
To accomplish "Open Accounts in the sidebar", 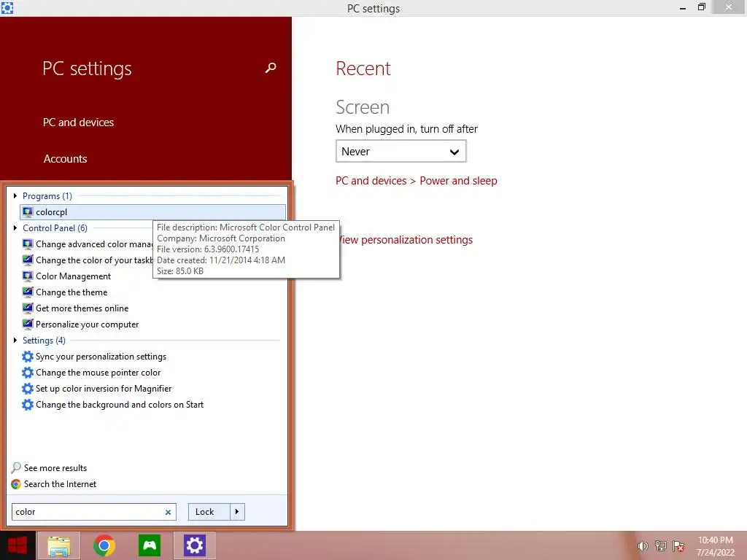I will click(65, 158).
